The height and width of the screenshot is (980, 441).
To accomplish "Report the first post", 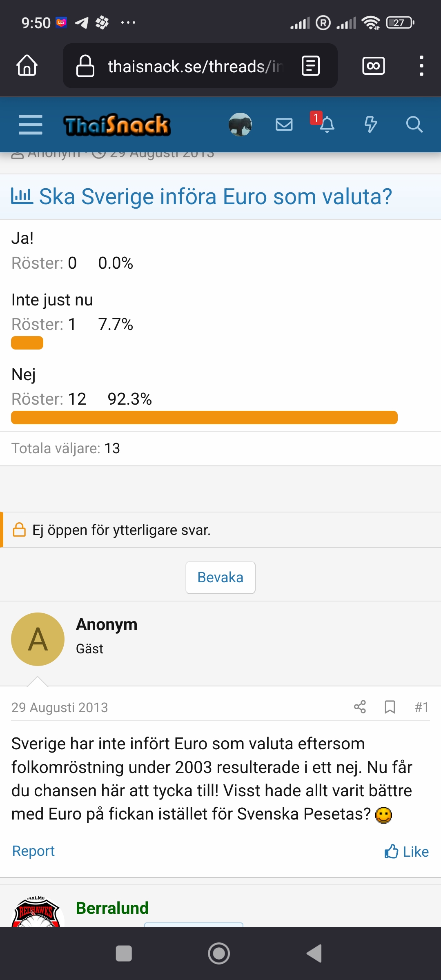I will [x=33, y=851].
